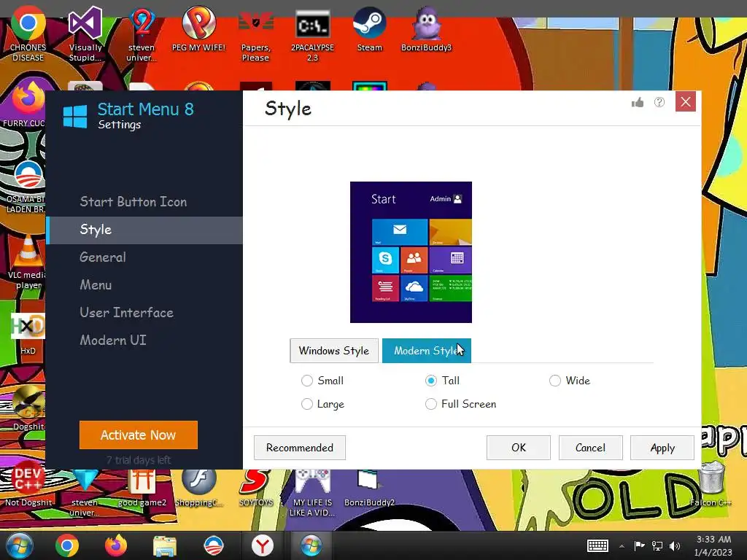Confirm settings with OK button

tap(519, 448)
